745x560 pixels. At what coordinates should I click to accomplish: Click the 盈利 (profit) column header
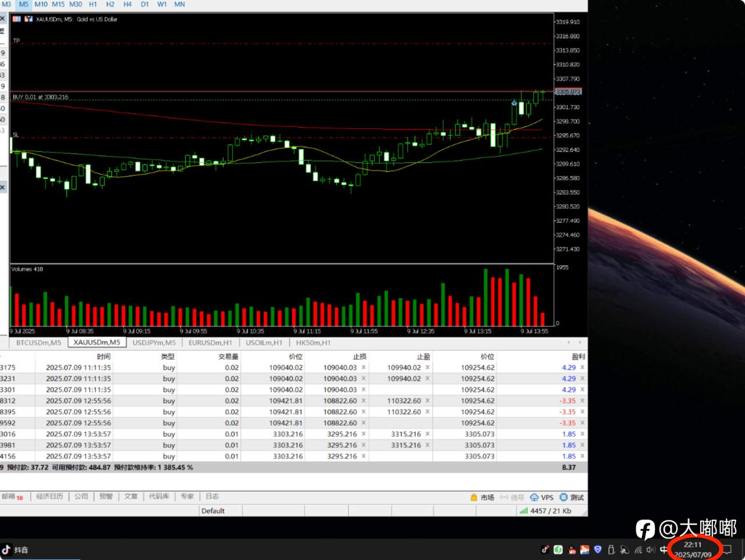pyautogui.click(x=578, y=356)
